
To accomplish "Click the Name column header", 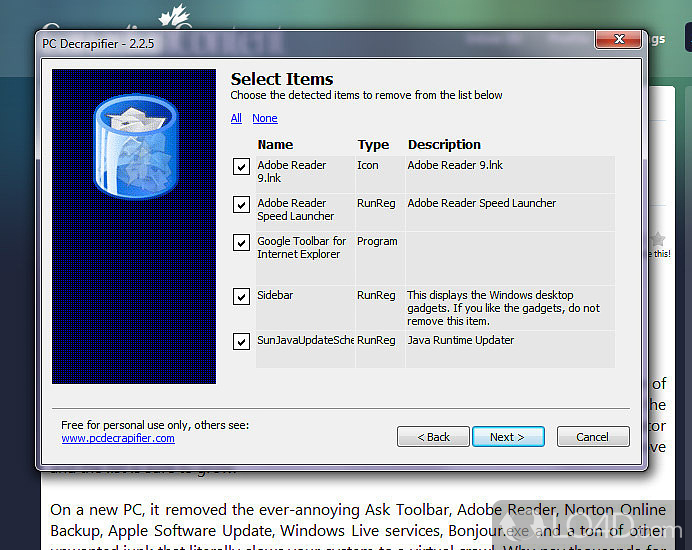I will tap(275, 145).
